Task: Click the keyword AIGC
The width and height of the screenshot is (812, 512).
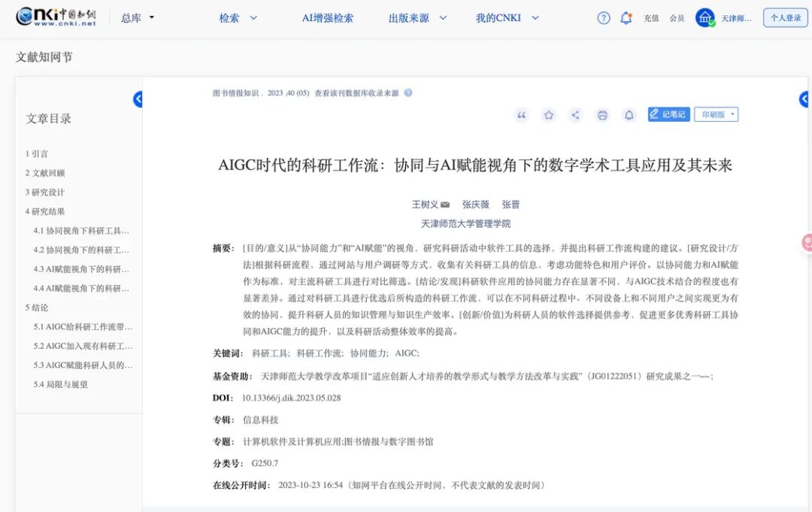Action: pos(407,353)
